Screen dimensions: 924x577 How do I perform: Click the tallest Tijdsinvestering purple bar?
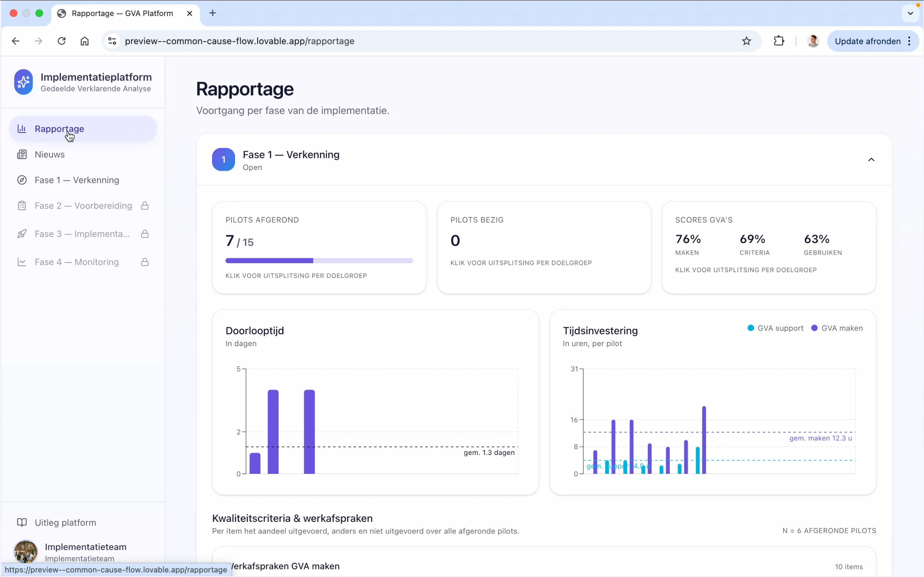click(704, 440)
